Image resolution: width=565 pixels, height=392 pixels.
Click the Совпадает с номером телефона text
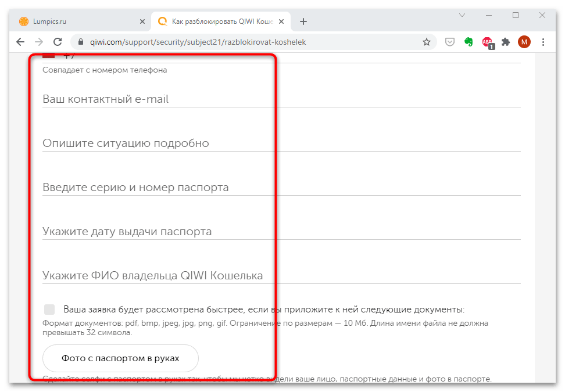[x=105, y=70]
